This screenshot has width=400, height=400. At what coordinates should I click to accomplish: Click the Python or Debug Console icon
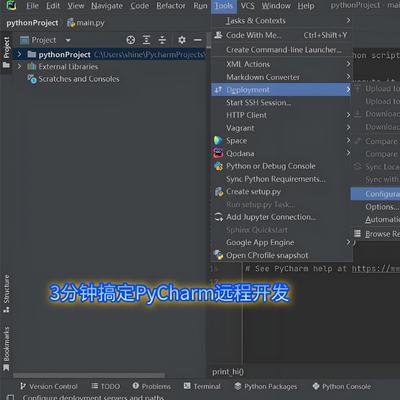218,166
